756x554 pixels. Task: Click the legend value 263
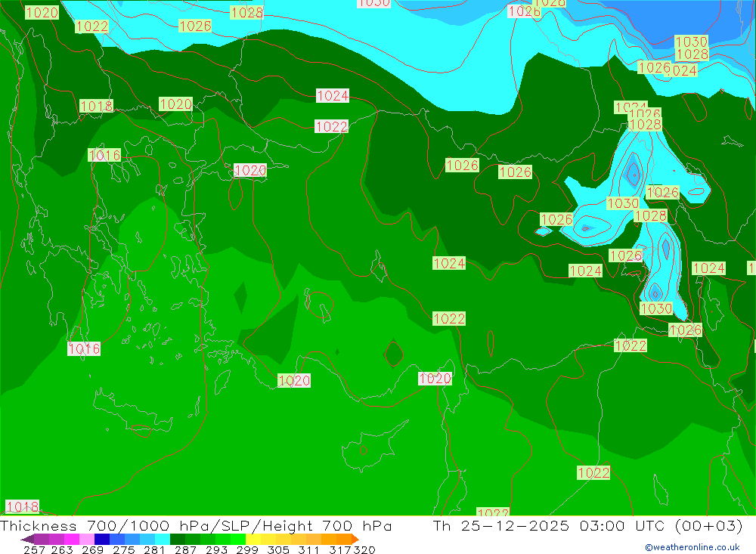pos(62,550)
